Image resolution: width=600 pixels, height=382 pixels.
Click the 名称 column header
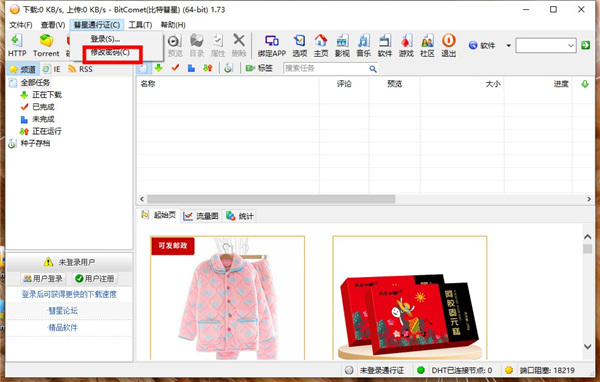point(228,84)
